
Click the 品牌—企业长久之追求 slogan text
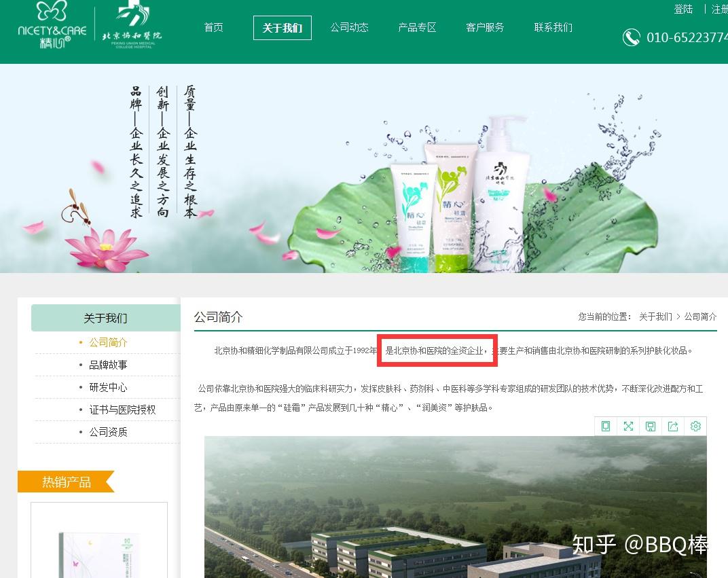[136, 151]
